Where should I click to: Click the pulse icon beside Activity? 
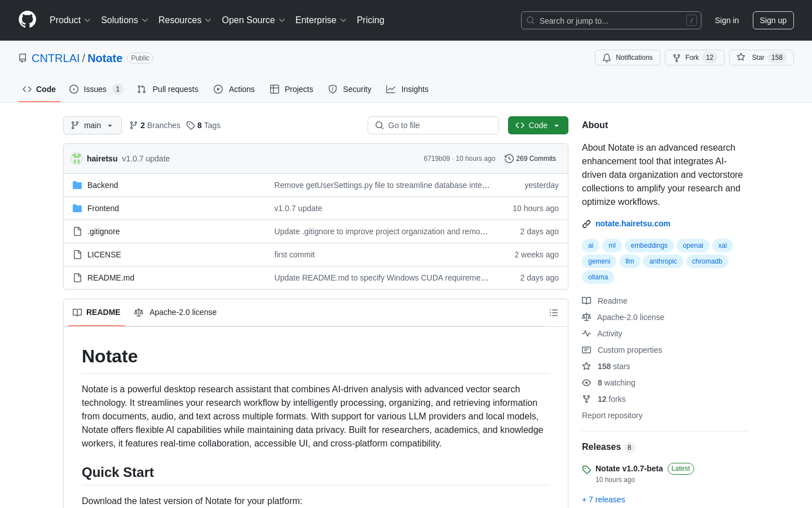point(586,334)
